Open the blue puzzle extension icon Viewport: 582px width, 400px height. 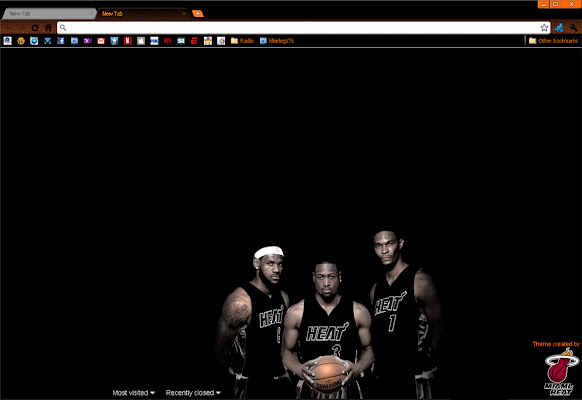559,27
